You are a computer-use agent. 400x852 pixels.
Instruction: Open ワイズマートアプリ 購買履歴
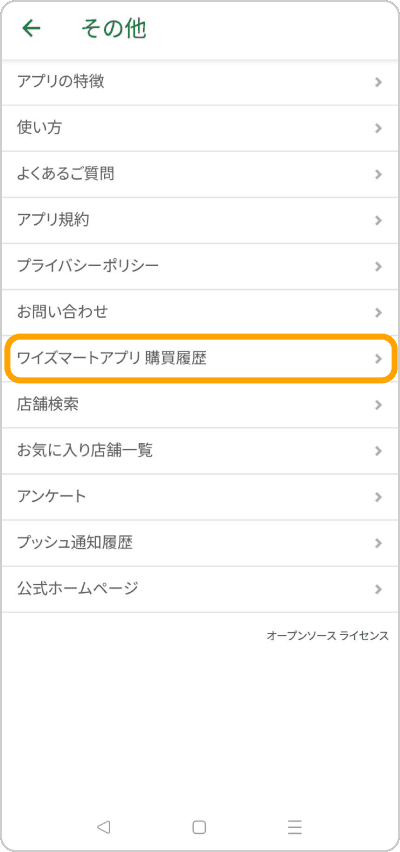click(x=200, y=359)
